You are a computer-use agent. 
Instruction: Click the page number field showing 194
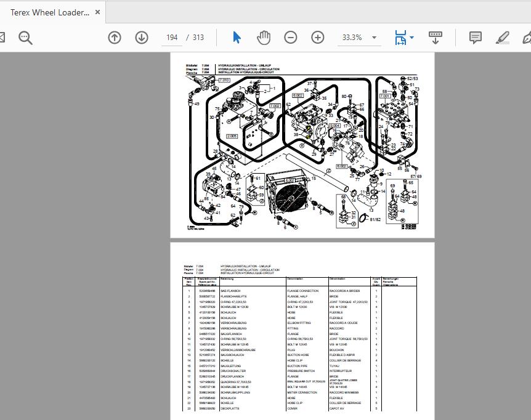pyautogui.click(x=172, y=38)
